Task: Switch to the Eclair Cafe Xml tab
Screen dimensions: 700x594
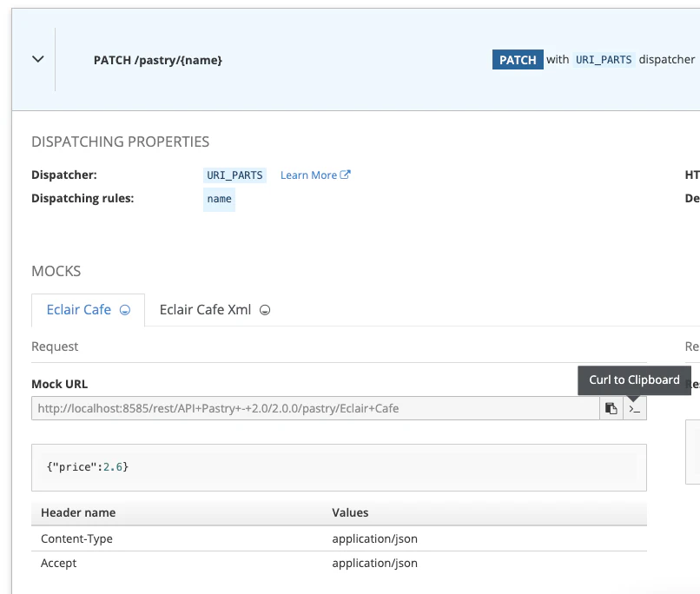Action: (x=205, y=310)
